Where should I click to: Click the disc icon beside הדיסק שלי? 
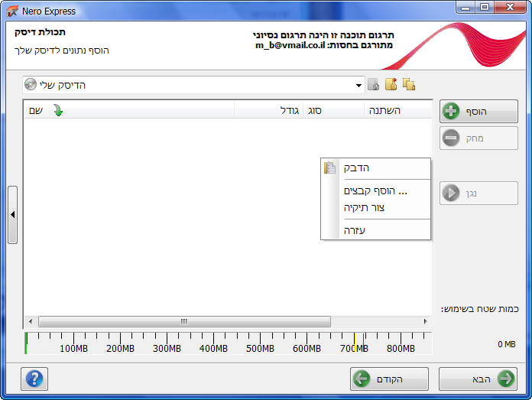tap(31, 84)
